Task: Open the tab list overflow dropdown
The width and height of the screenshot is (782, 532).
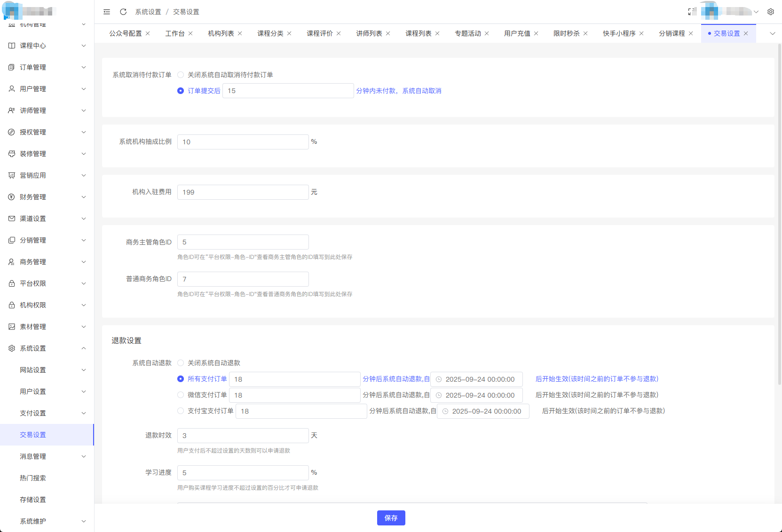Action: click(x=772, y=33)
